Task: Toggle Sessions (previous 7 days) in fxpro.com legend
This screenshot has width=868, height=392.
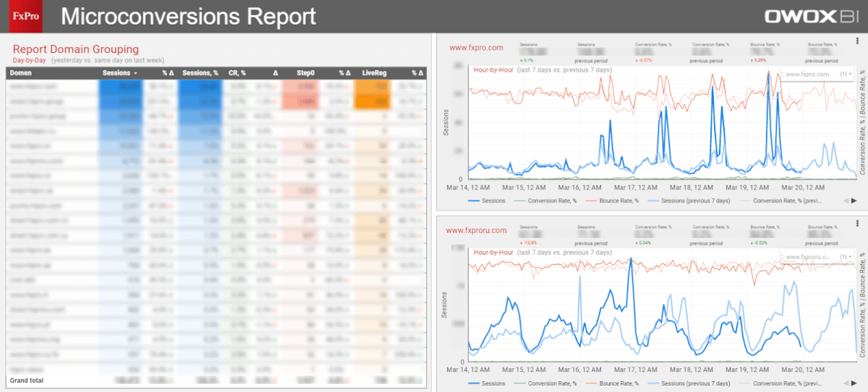Action: click(688, 200)
